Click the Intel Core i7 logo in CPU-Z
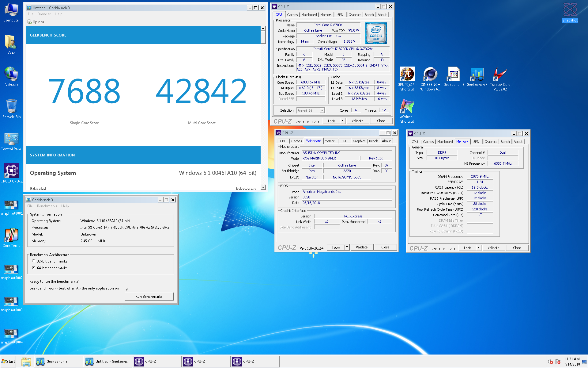The height and width of the screenshot is (368, 588). point(376,33)
